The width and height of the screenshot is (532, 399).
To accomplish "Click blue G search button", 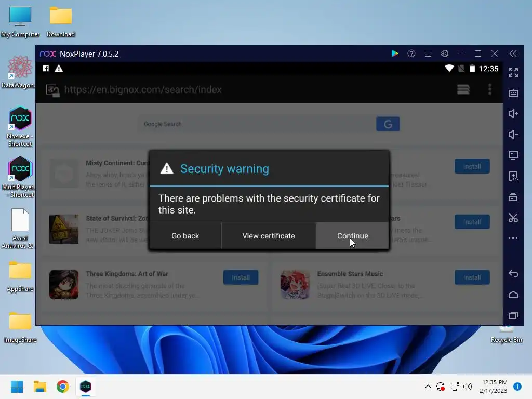I will [x=388, y=124].
